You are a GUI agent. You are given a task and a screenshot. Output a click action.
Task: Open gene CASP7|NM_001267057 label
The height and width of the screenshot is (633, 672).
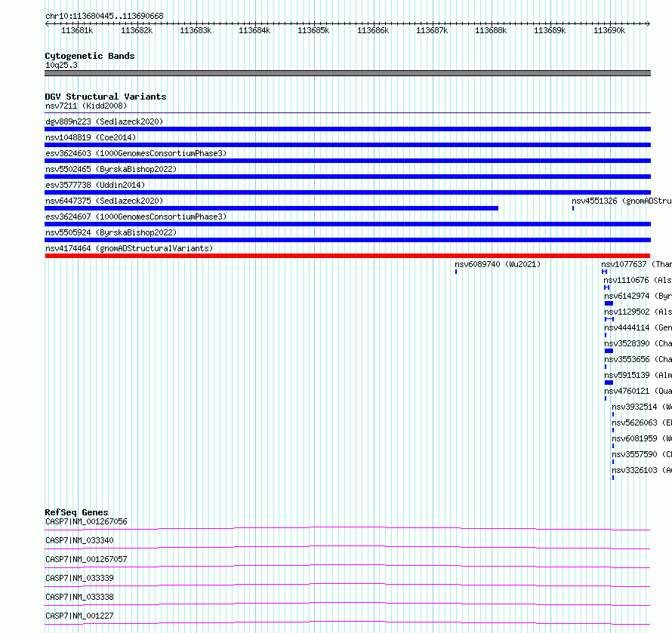click(86, 559)
